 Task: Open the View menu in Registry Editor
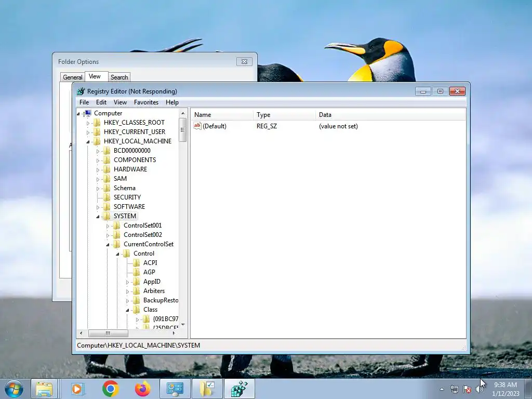point(120,102)
